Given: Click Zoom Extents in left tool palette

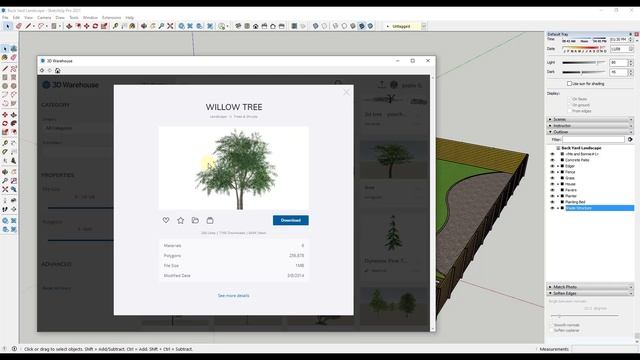Looking at the screenshot, I should click(x=4, y=189).
